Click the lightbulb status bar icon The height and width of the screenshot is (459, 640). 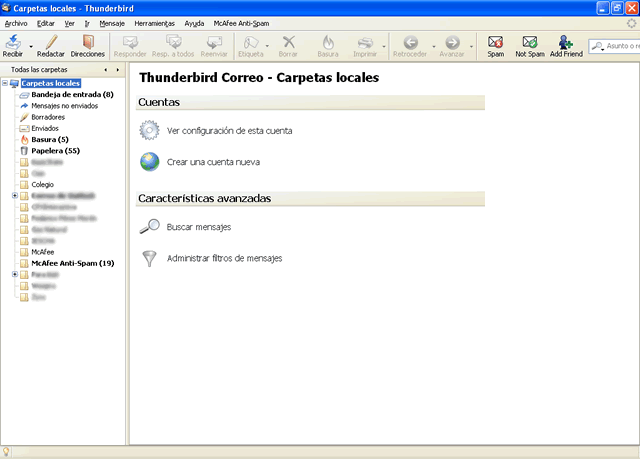[6, 452]
